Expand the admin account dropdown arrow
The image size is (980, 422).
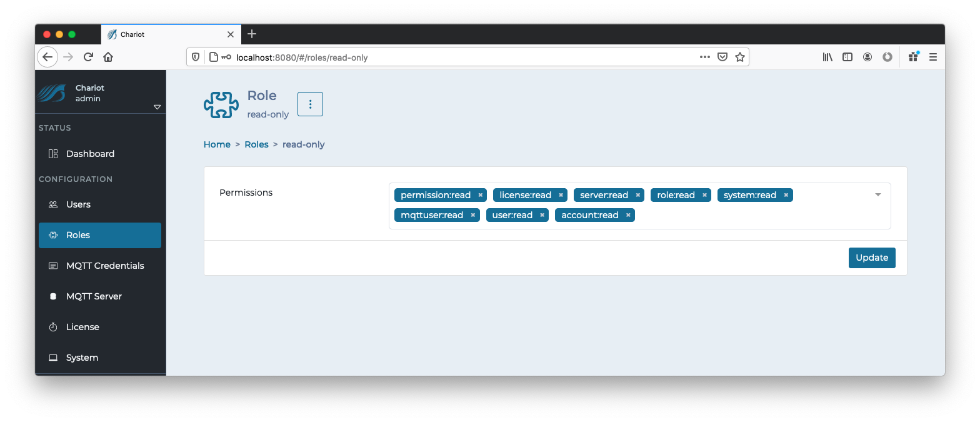point(157,107)
